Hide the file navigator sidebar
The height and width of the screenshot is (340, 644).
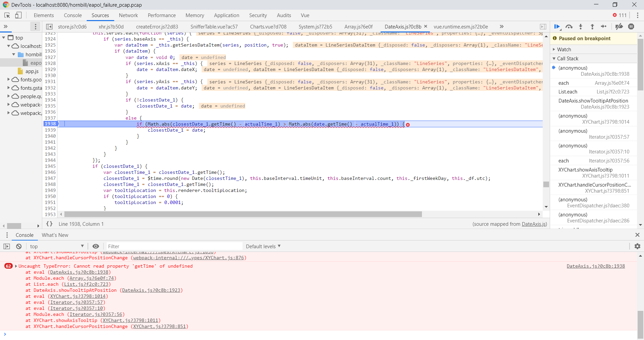click(49, 26)
